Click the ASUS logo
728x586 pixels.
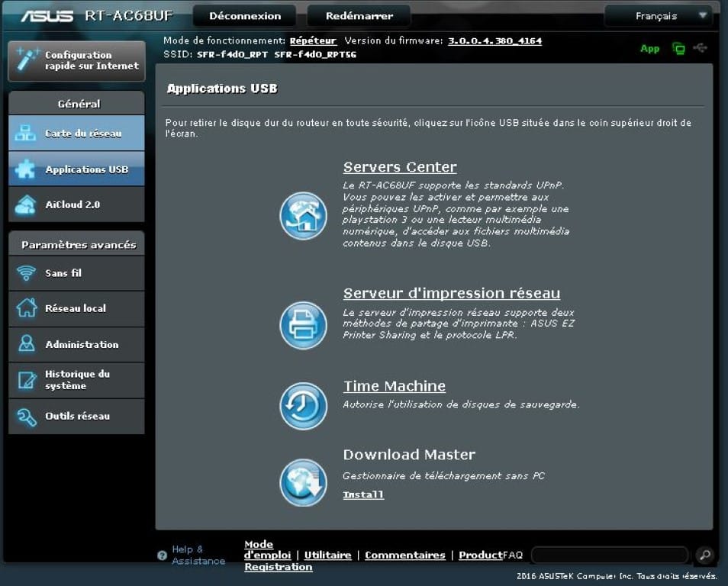point(47,16)
